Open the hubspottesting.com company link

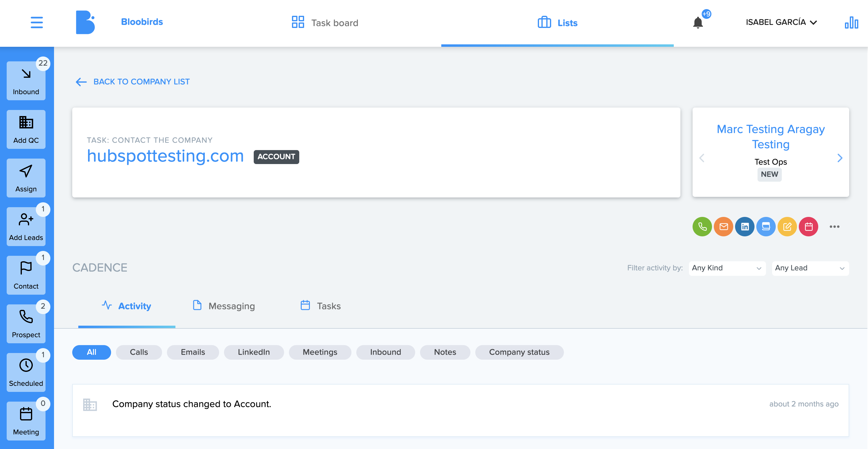pyautogui.click(x=165, y=156)
